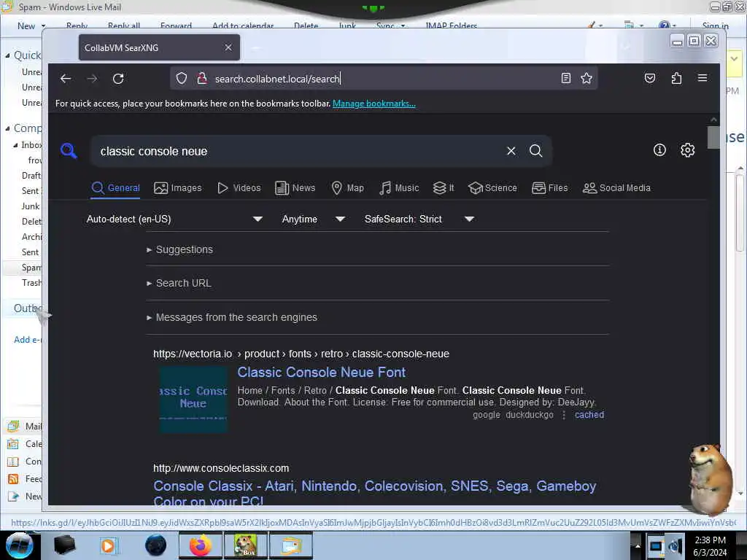Viewport: 747px width, 560px height.
Task: Click the dark globe taskbar icon
Action: pos(156,545)
